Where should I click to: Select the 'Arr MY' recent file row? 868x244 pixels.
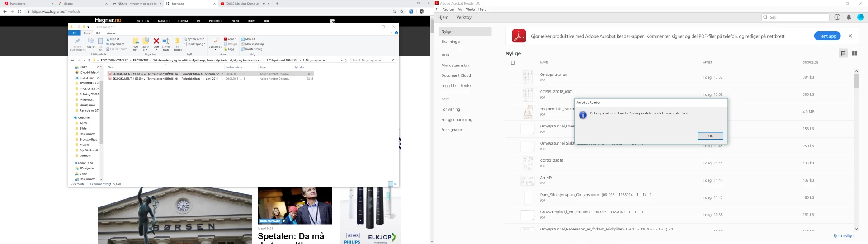679,180
